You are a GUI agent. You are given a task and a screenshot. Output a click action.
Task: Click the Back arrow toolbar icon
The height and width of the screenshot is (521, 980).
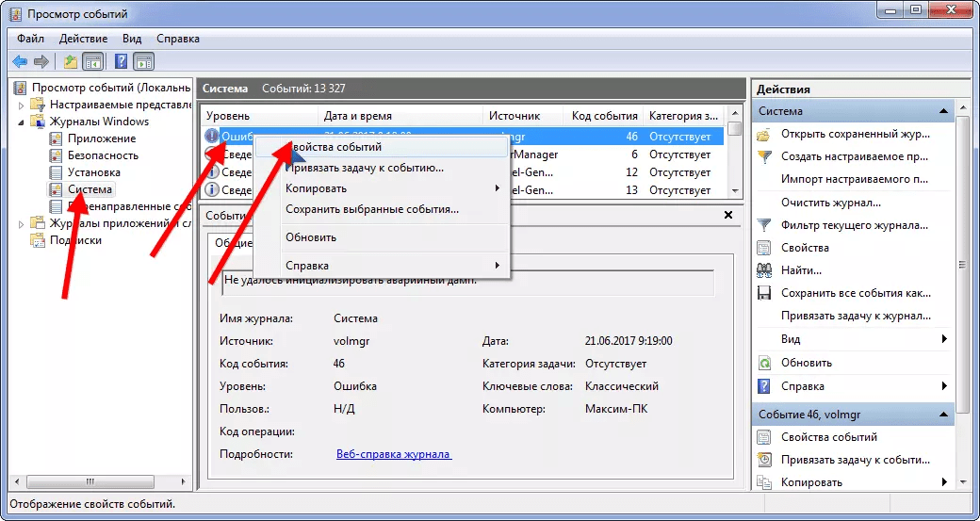[20, 61]
